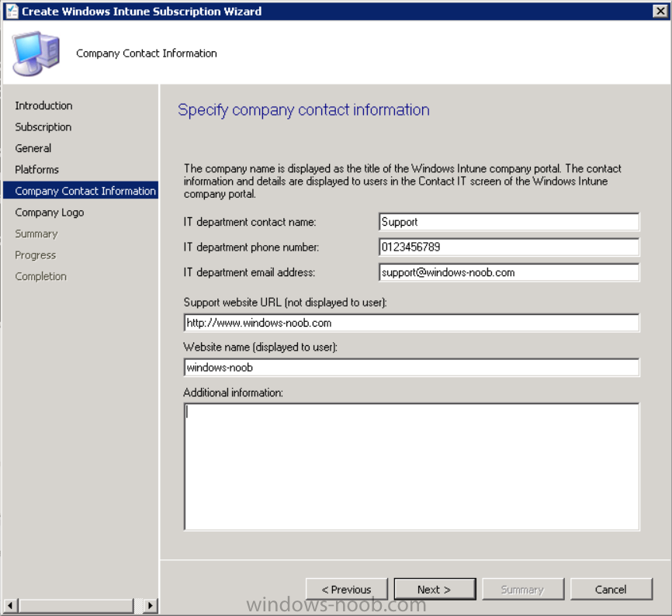Click the sidebar scroll left arrow

click(11, 606)
